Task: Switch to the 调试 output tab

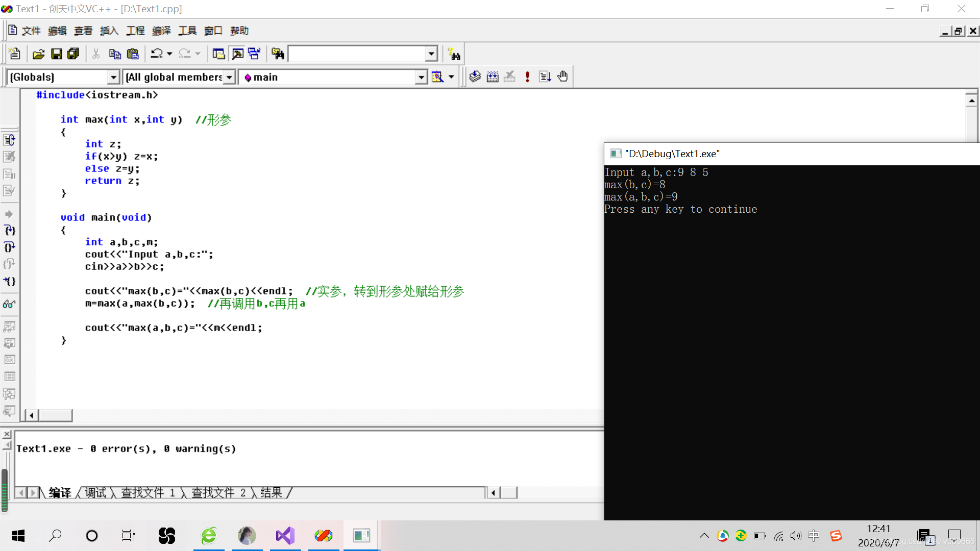Action: tap(95, 492)
